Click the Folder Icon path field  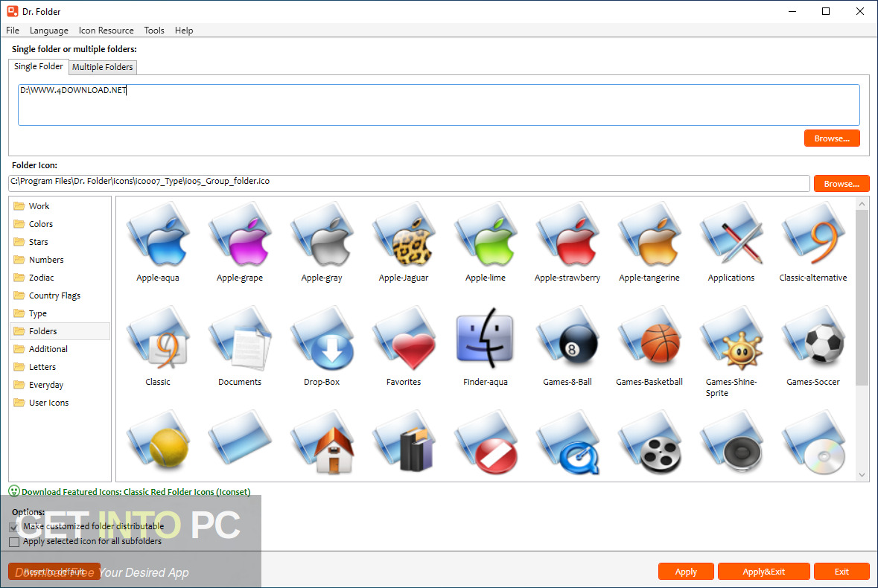click(409, 183)
